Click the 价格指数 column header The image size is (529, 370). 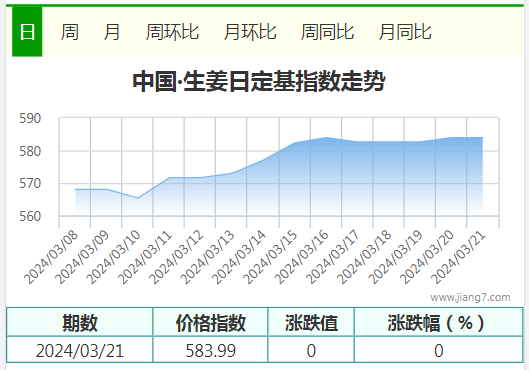click(210, 322)
